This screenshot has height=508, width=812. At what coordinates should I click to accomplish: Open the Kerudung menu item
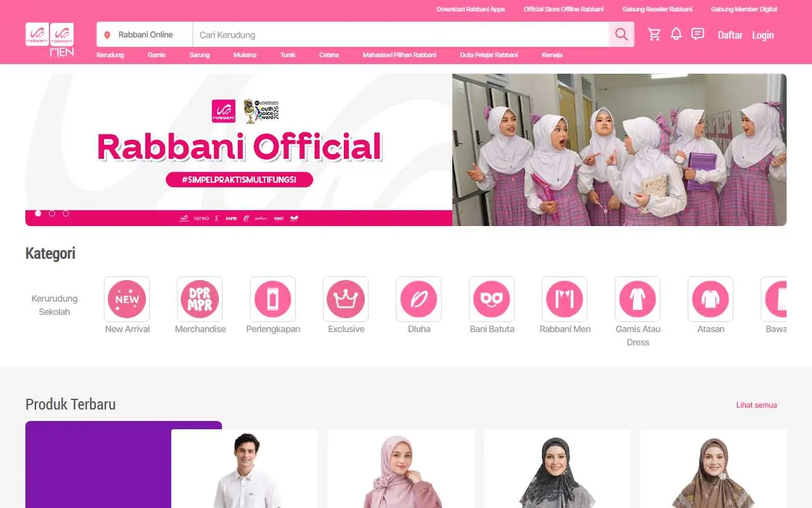point(110,55)
